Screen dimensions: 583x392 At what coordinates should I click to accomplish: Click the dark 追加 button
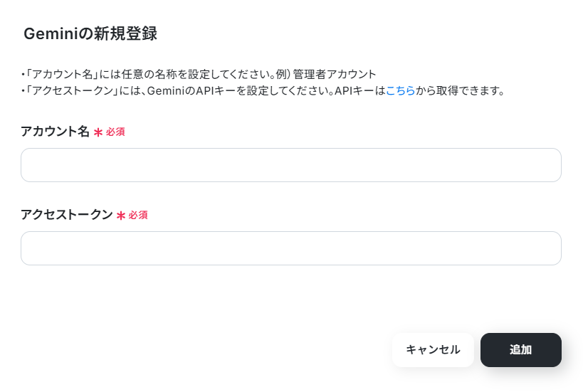(x=521, y=349)
